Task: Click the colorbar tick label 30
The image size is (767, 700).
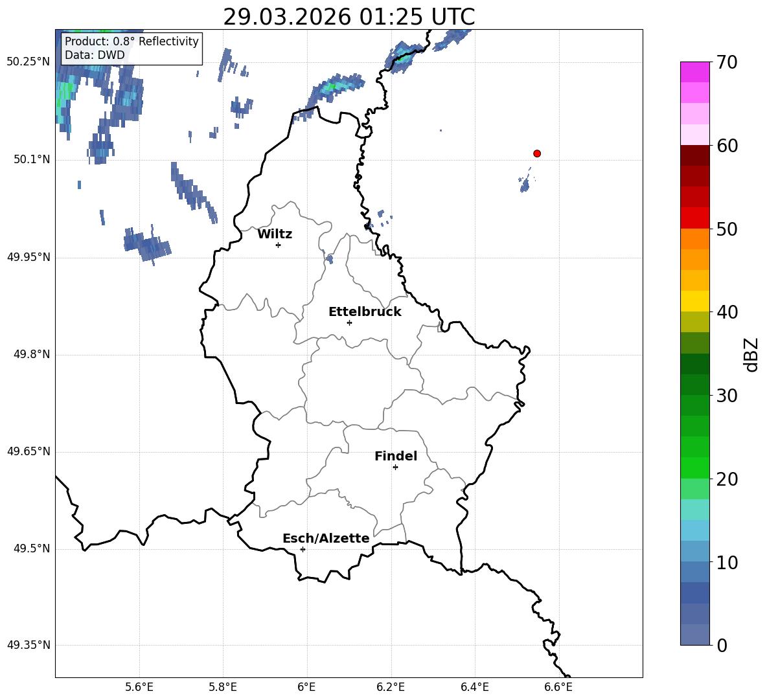Action: point(727,396)
